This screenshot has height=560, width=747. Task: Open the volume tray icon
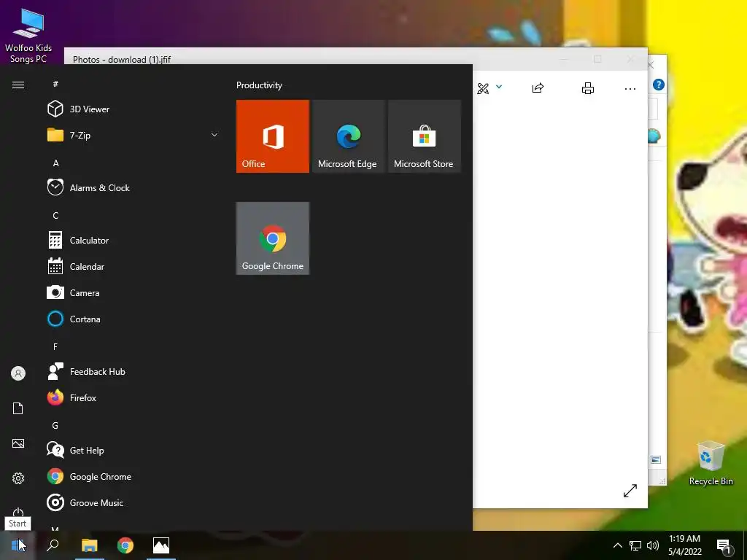[x=653, y=545]
